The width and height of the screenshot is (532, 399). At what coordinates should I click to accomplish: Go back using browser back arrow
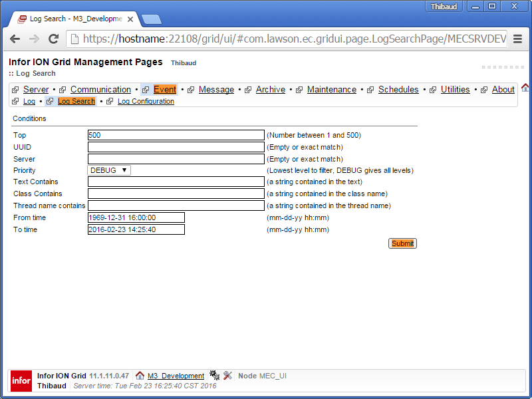15,39
